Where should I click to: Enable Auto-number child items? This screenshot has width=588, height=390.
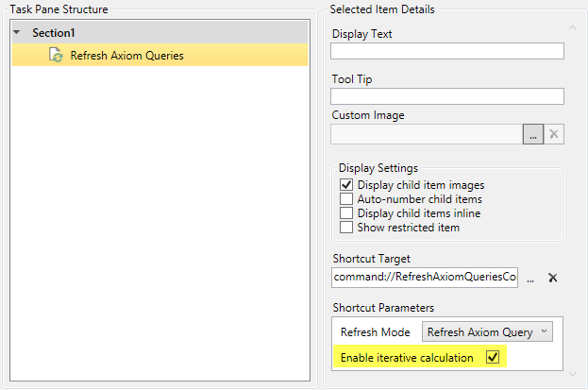click(x=346, y=199)
